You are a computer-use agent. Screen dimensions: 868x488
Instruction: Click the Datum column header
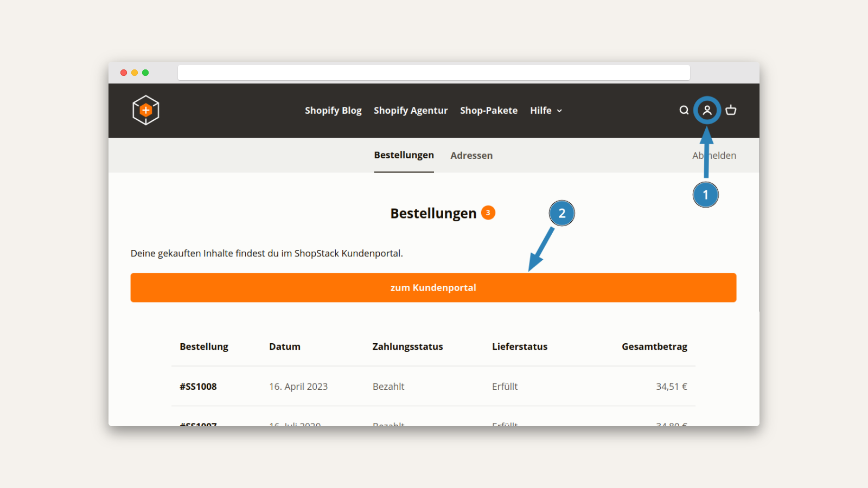tap(284, 346)
